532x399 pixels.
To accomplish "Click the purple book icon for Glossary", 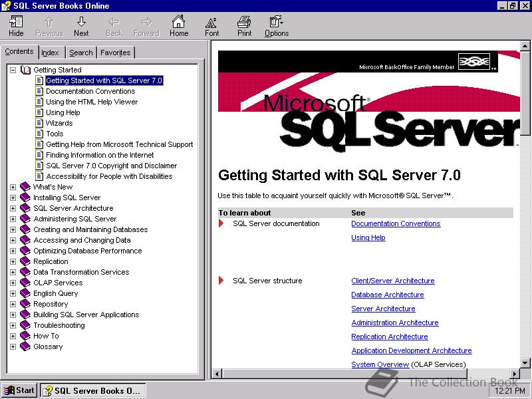I will [25, 346].
